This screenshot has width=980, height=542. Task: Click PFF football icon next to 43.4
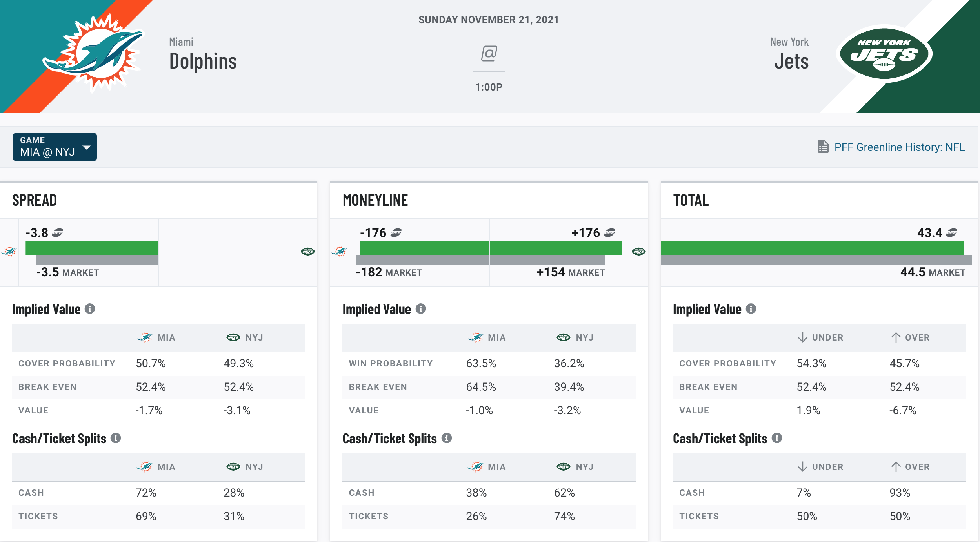click(952, 233)
